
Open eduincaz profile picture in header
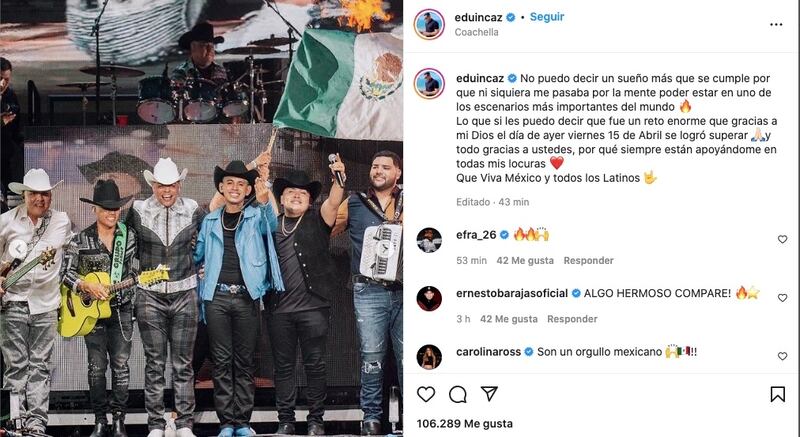point(429,24)
